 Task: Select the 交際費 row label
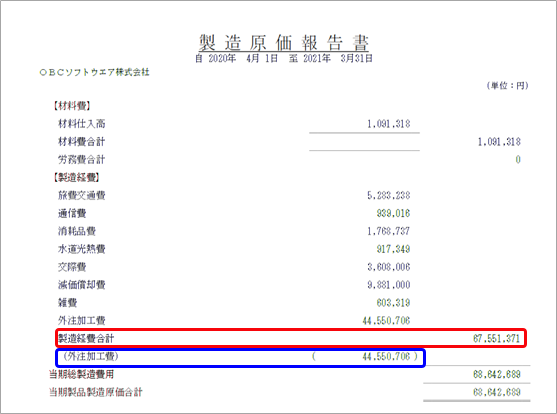tap(72, 267)
